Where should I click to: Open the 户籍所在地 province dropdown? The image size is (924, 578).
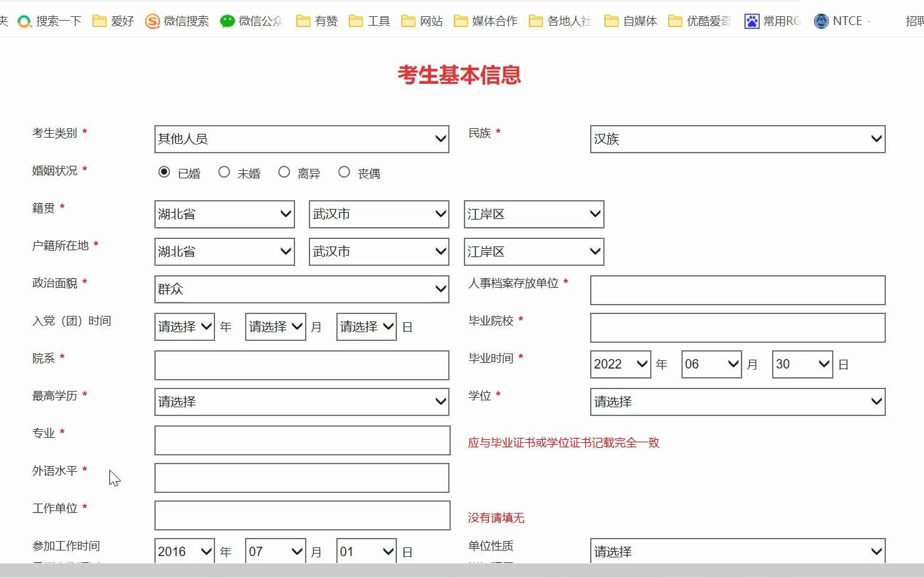tap(224, 251)
